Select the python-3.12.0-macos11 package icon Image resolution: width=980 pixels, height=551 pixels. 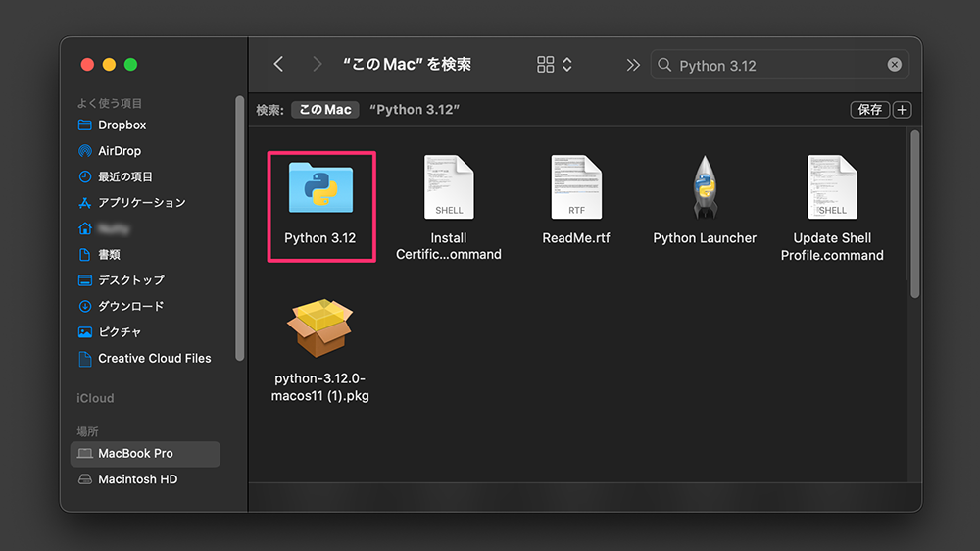320,327
